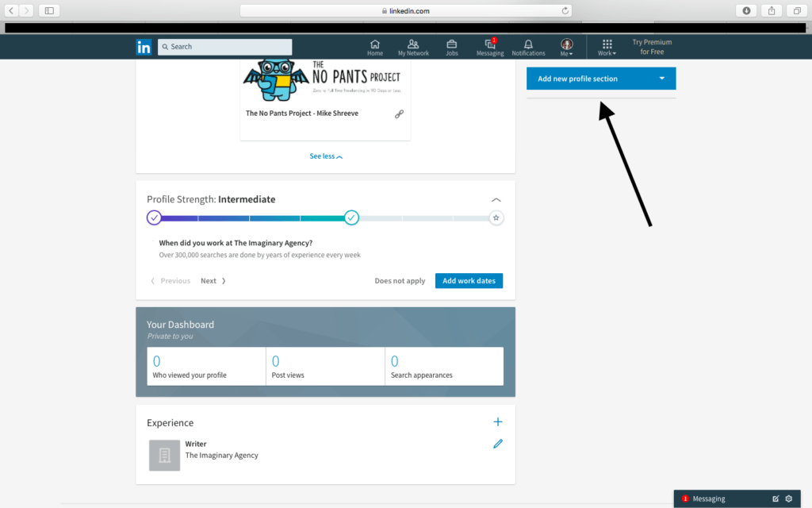Go to the Jobs section
Image resolution: width=812 pixels, height=508 pixels.
point(451,48)
